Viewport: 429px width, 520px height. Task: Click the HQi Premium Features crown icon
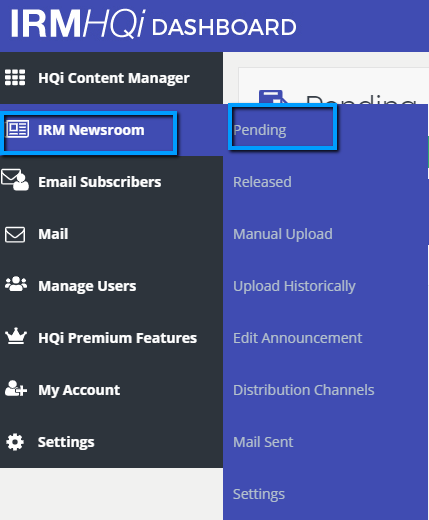pyautogui.click(x=16, y=336)
